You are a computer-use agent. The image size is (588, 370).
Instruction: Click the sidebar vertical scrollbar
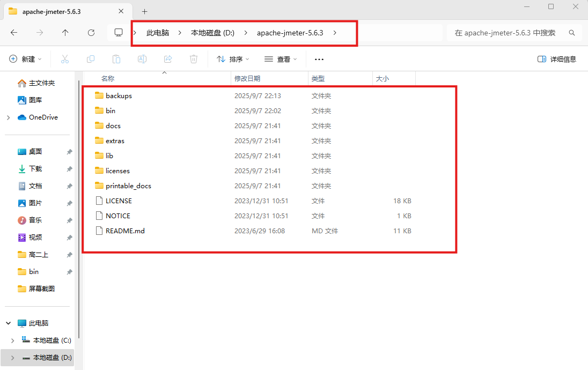pyautogui.click(x=79, y=210)
